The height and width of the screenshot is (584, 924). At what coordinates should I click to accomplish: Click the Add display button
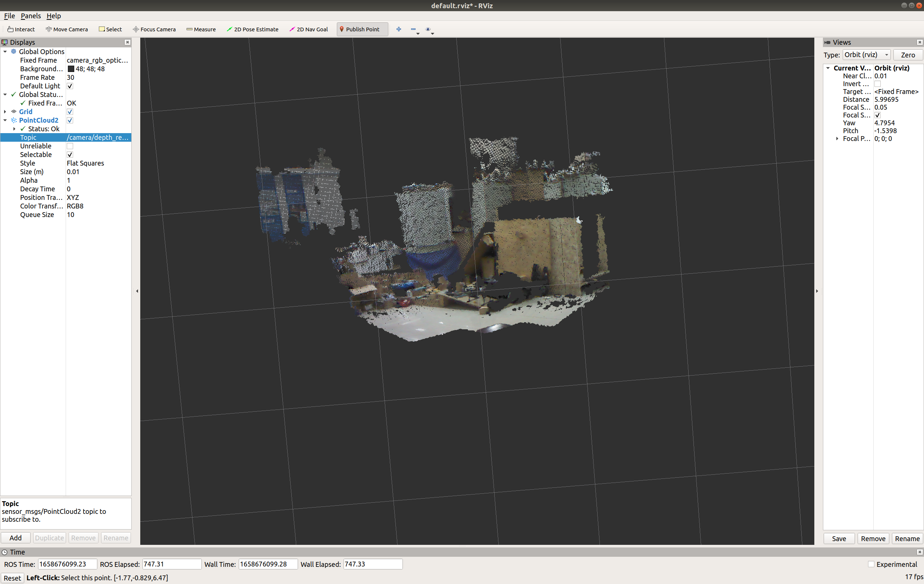(x=15, y=538)
